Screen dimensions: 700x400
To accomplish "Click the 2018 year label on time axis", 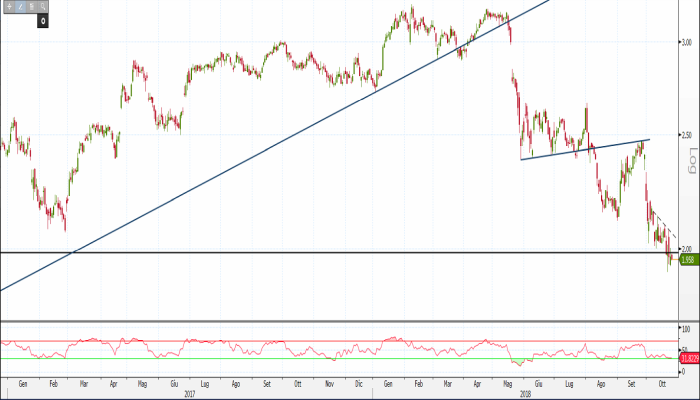I will pos(526,394).
